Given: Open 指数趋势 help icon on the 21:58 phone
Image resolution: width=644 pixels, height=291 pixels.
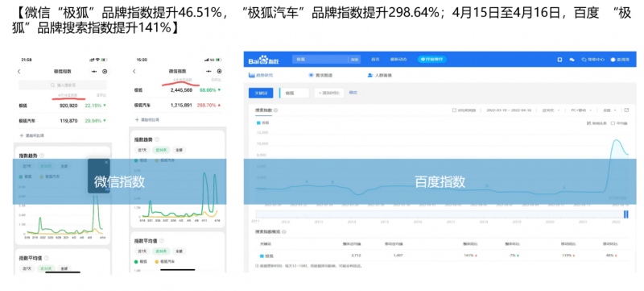Looking at the screenshot, I should [x=42, y=156].
